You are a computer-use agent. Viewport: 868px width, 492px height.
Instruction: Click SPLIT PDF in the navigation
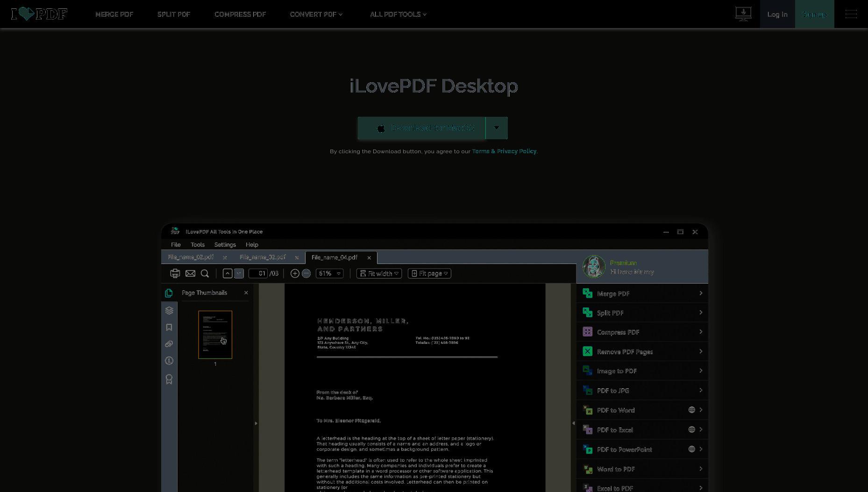[x=174, y=14]
